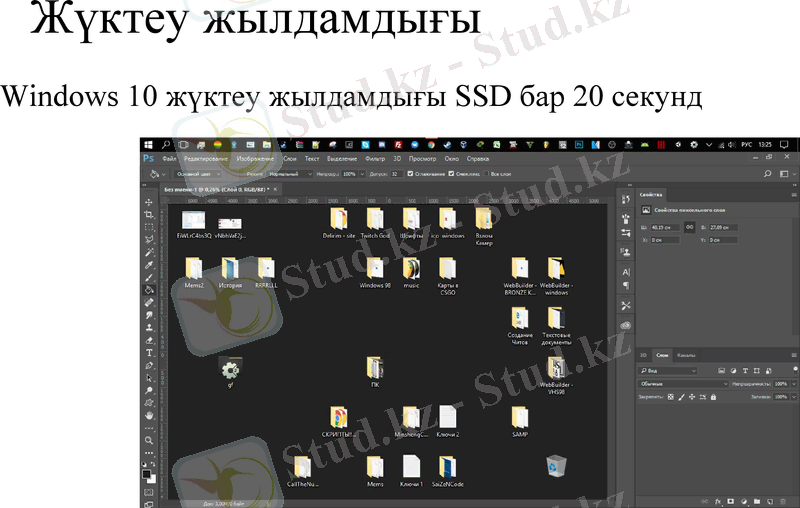Click the width Ш field in Properties

coord(664,227)
